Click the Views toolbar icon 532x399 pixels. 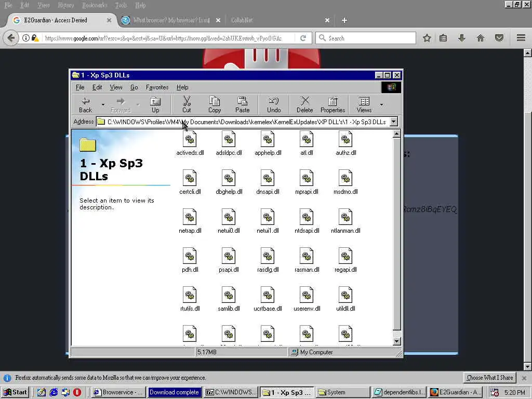point(364,105)
